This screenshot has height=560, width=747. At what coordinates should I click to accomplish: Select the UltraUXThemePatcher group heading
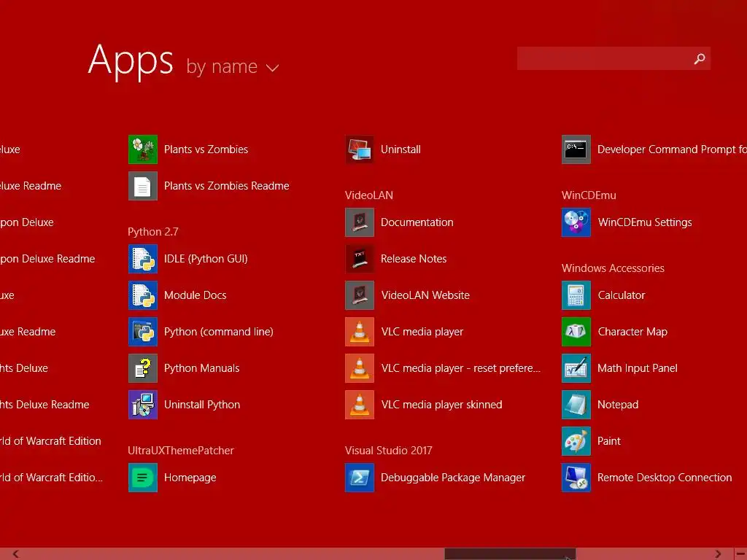[x=181, y=451]
